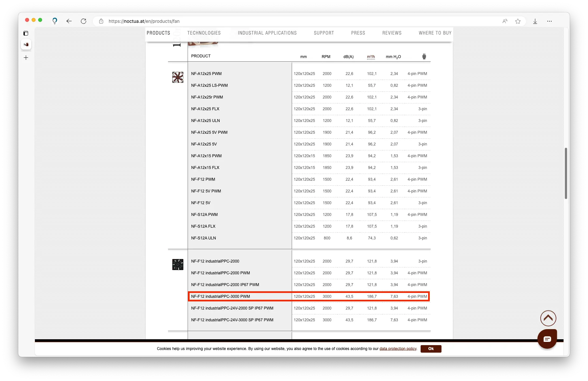
Task: Open the browser three-dots menu
Action: [x=549, y=21]
